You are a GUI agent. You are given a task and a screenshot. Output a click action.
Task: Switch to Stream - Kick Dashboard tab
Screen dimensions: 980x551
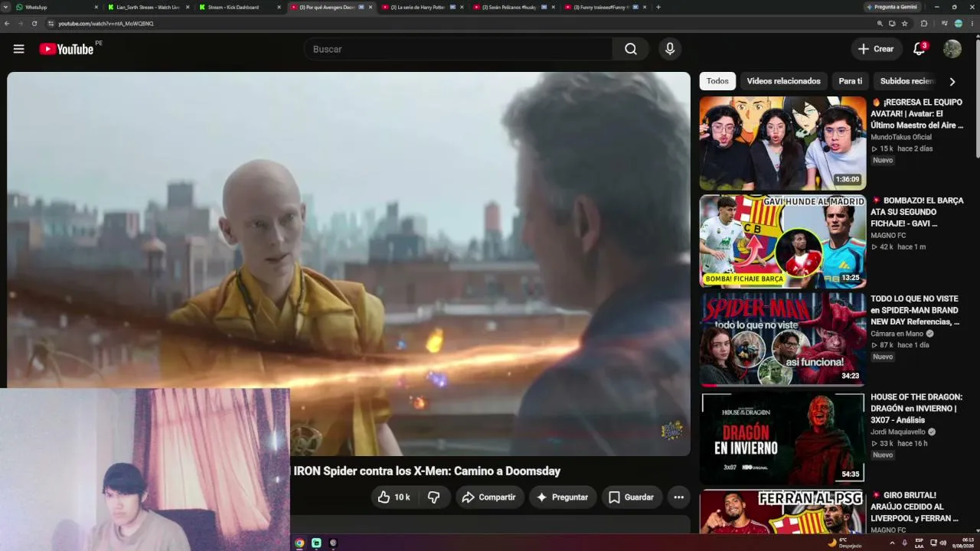click(x=239, y=7)
